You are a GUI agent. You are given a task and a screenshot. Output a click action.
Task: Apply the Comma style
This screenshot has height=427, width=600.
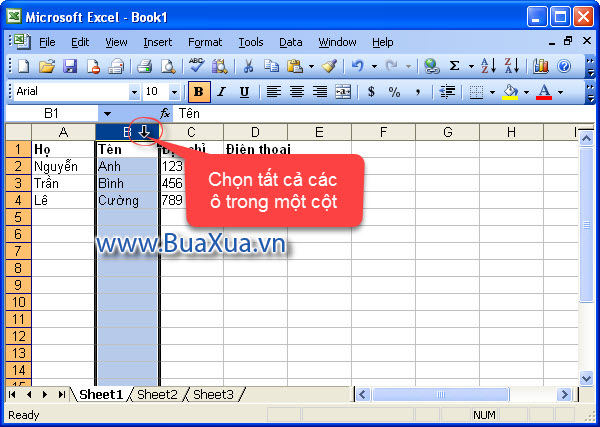point(418,92)
